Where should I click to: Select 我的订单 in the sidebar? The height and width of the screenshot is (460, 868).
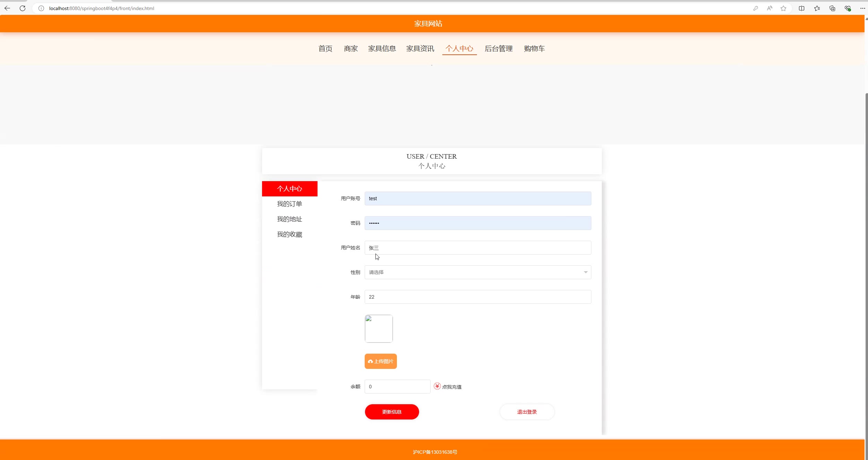tap(289, 204)
